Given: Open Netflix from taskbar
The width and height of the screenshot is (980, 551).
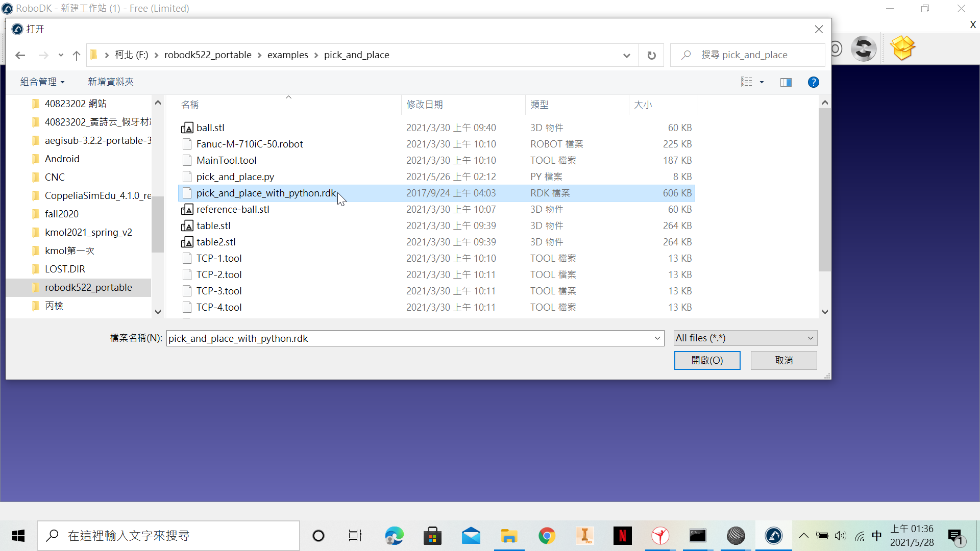Looking at the screenshot, I should pos(622,536).
